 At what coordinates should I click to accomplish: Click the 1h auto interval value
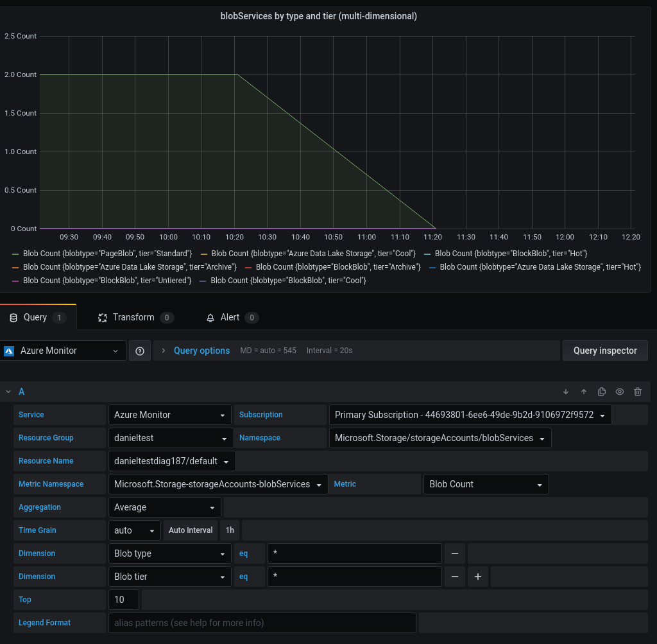point(230,530)
